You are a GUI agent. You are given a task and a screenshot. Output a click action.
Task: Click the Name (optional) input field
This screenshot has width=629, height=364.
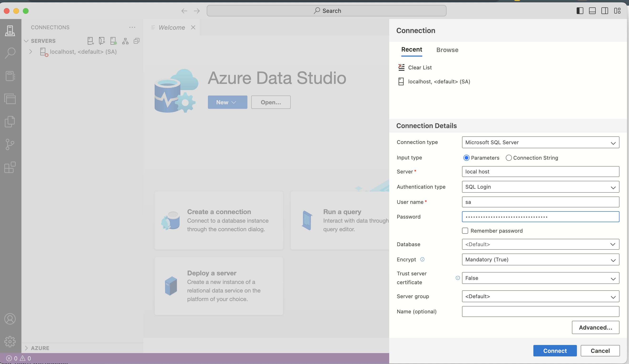541,312
